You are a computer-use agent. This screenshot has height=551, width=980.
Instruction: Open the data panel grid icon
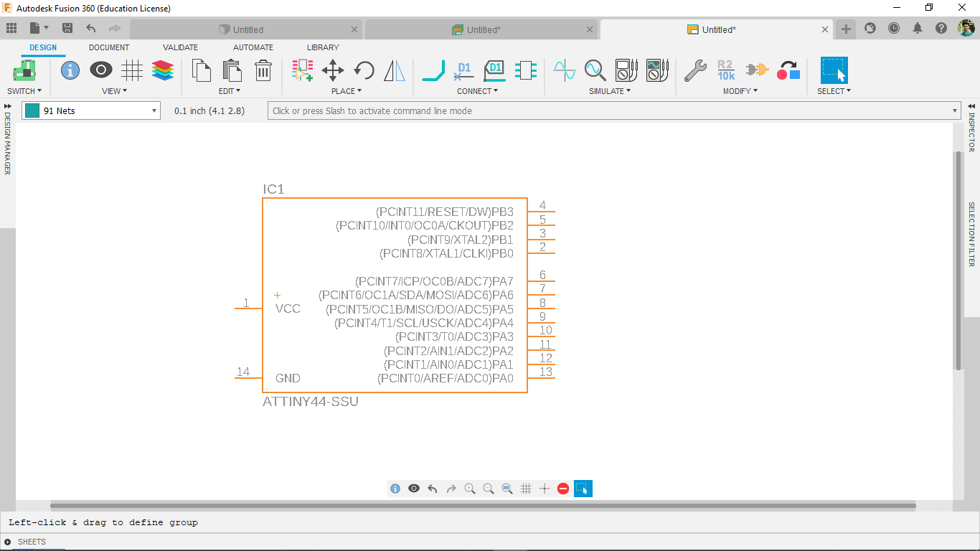[x=11, y=28]
